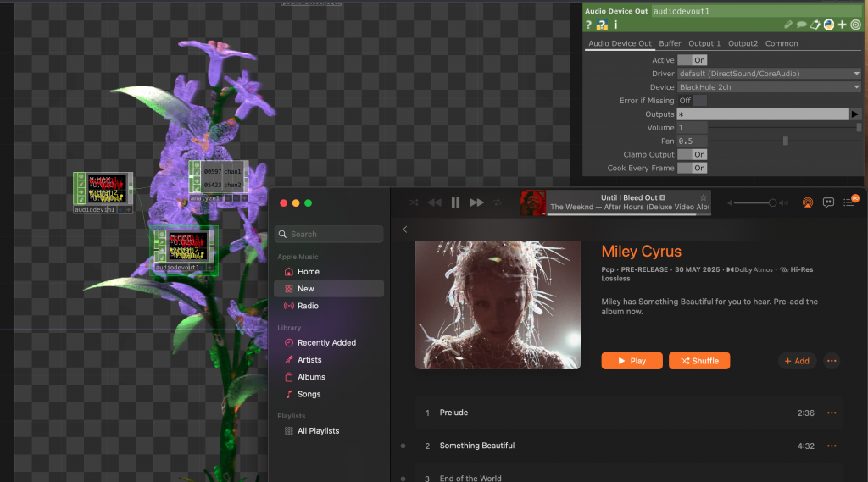Open operator comment bubble icon
This screenshot has width=868, height=482.
coord(802,25)
